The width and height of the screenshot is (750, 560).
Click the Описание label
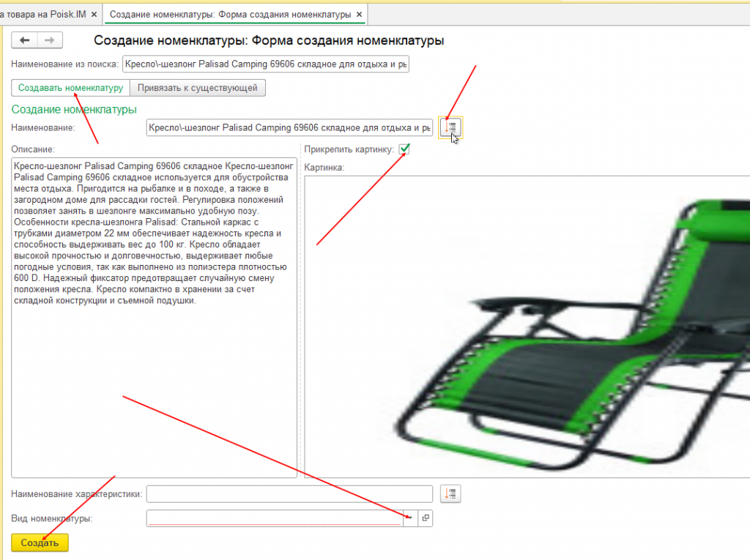33,149
